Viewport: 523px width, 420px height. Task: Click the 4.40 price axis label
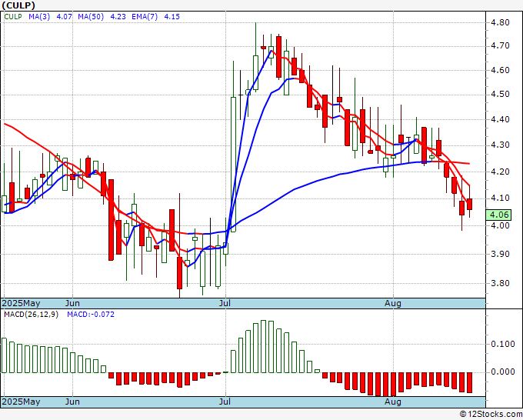point(500,119)
